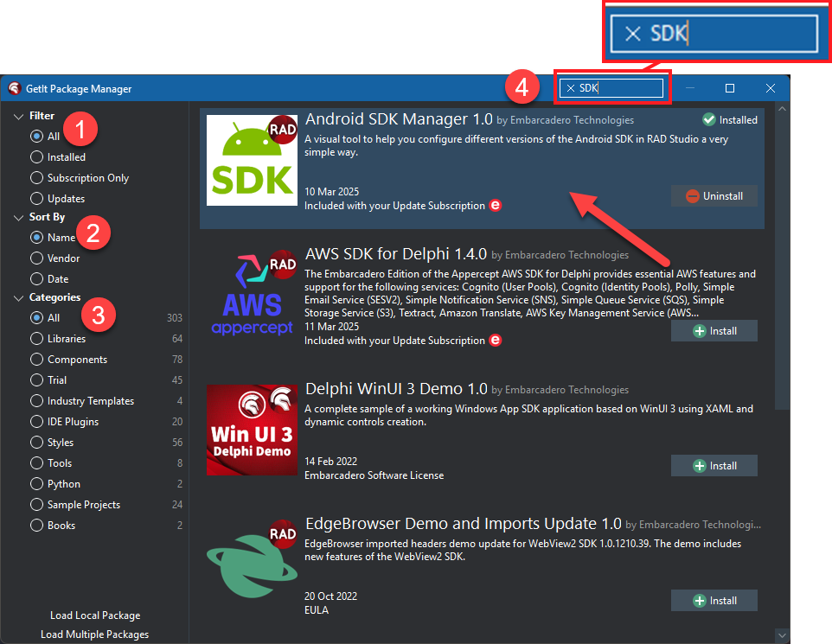Viewport: 832px width, 644px height.
Task: Click the AWS SDK for Delphi 1.4.0 title
Action: 396,253
